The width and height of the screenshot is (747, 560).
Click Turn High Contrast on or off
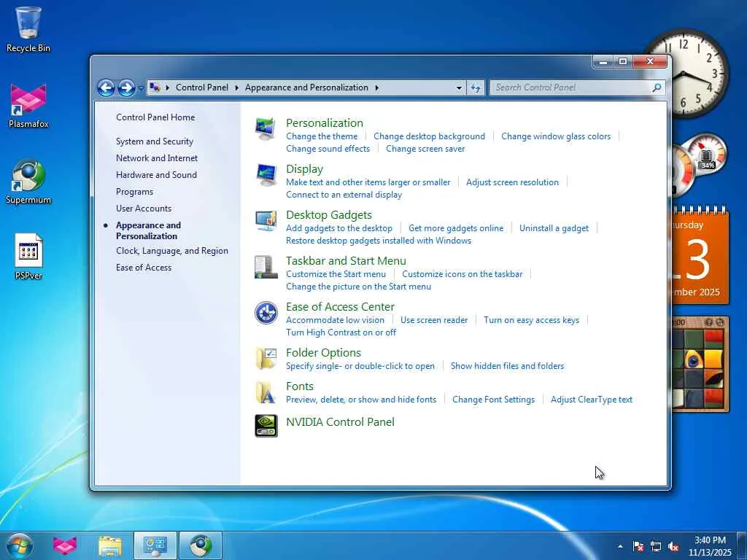pos(341,332)
